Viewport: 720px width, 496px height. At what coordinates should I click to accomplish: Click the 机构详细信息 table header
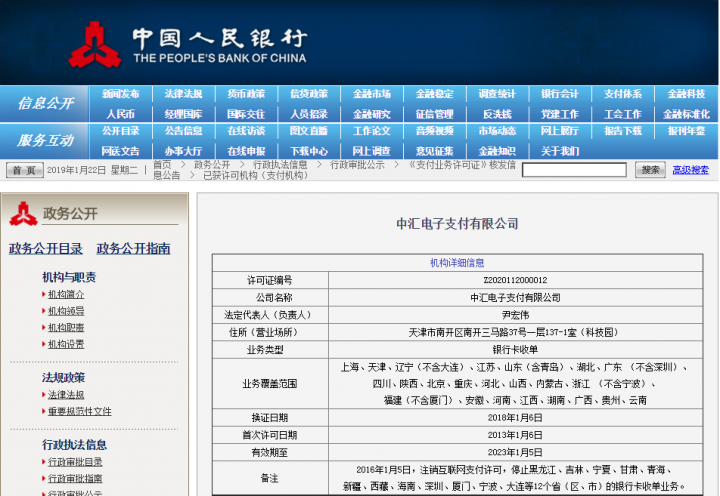click(x=457, y=263)
